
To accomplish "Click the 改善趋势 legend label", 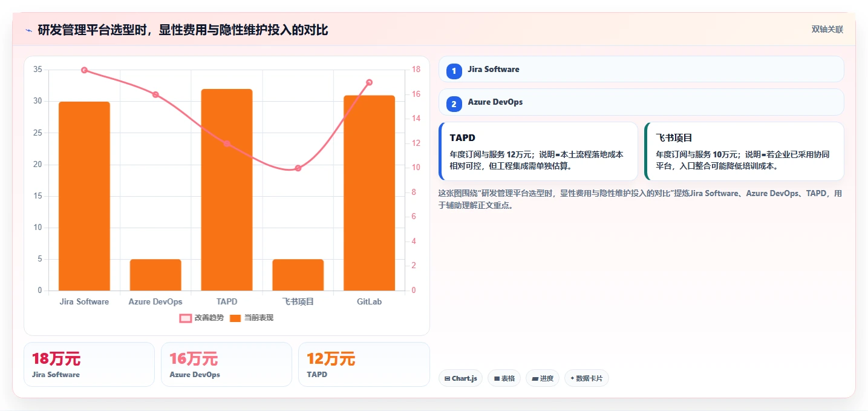I will (x=209, y=318).
